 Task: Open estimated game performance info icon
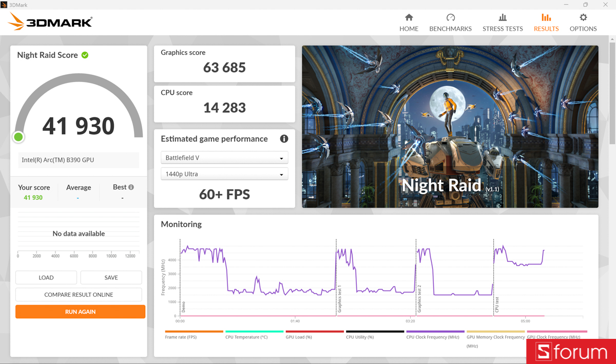[x=284, y=139]
